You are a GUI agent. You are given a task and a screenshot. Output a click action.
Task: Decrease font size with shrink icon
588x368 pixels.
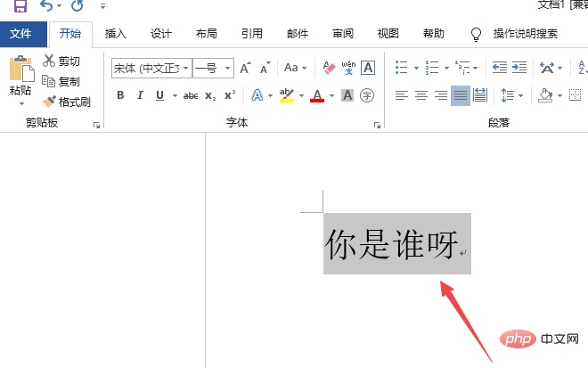click(x=265, y=69)
